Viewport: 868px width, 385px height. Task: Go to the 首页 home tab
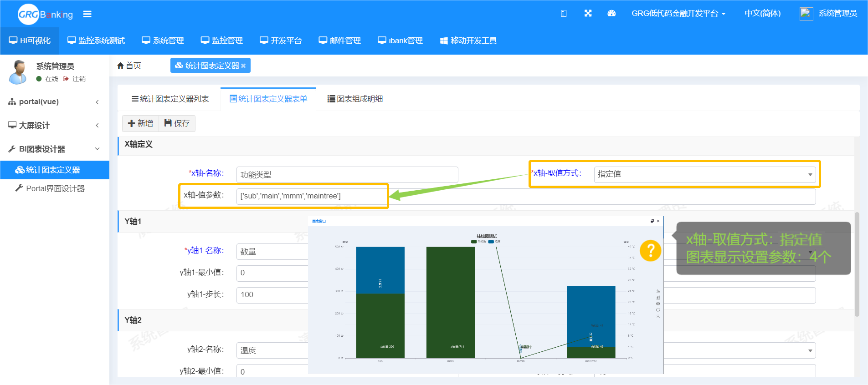click(129, 66)
